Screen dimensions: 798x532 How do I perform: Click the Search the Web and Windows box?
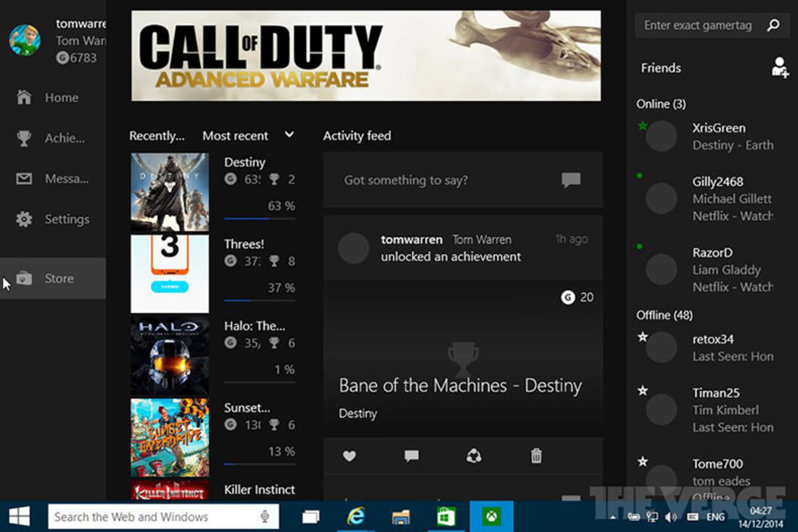click(163, 517)
